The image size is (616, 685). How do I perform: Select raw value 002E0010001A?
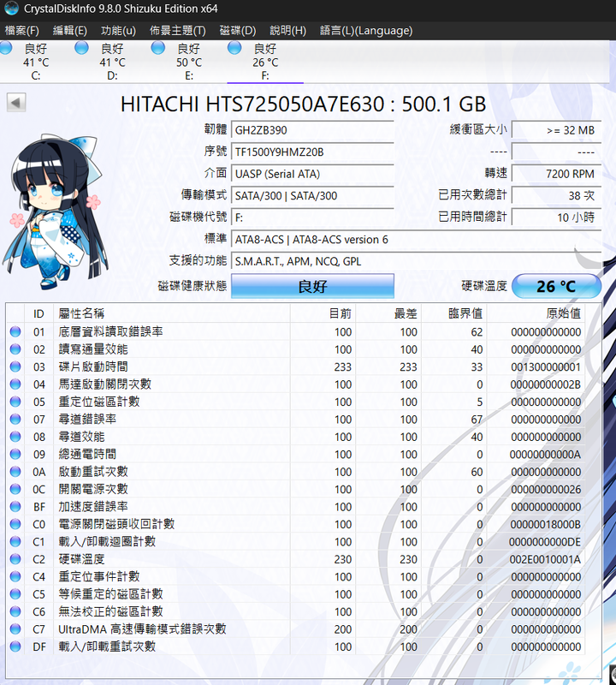tap(545, 559)
